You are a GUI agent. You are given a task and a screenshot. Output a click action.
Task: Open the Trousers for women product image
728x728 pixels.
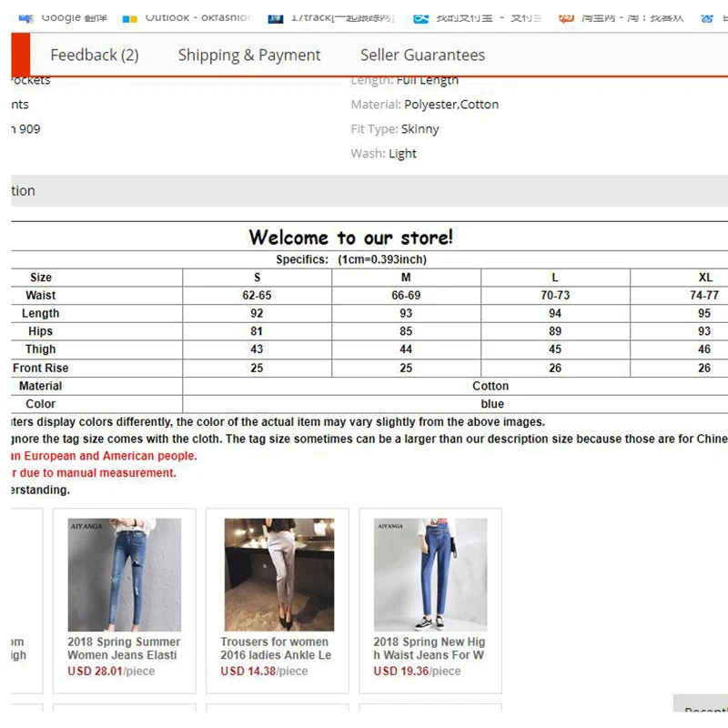click(279, 575)
